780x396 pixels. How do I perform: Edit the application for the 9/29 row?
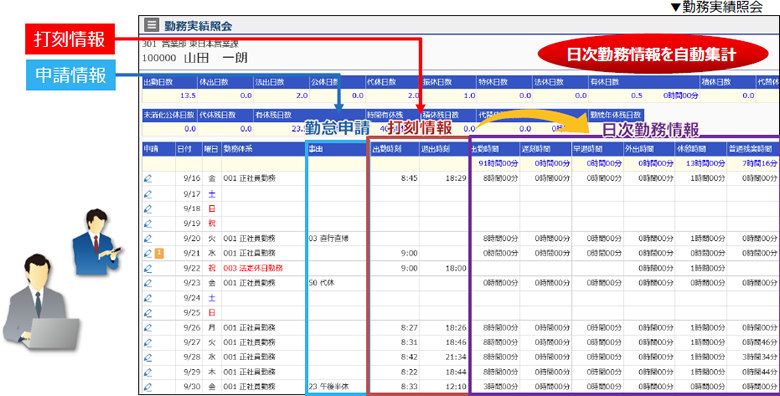(148, 372)
